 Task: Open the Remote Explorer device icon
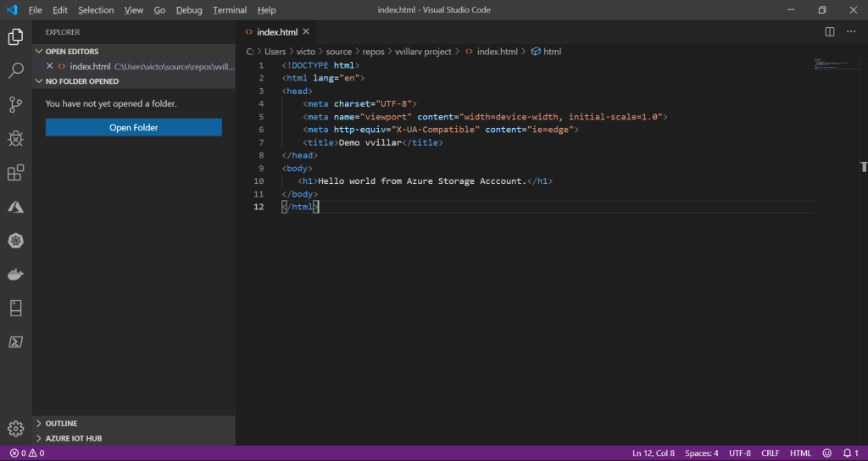pos(15,308)
